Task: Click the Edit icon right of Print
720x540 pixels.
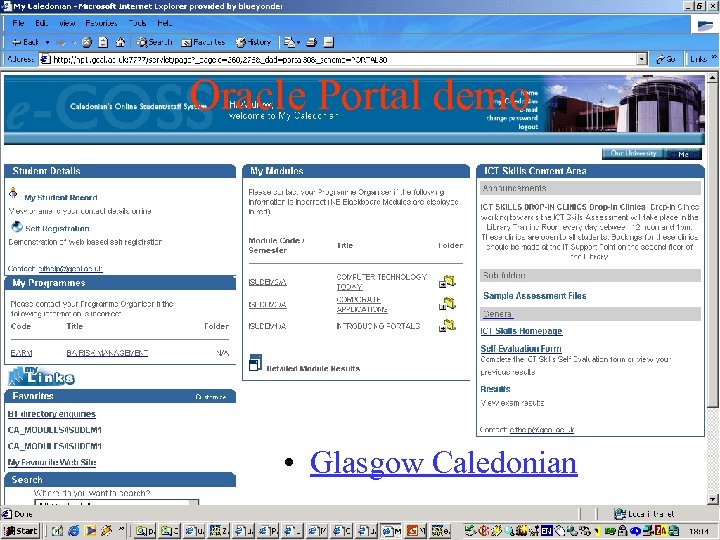Action: [328, 42]
